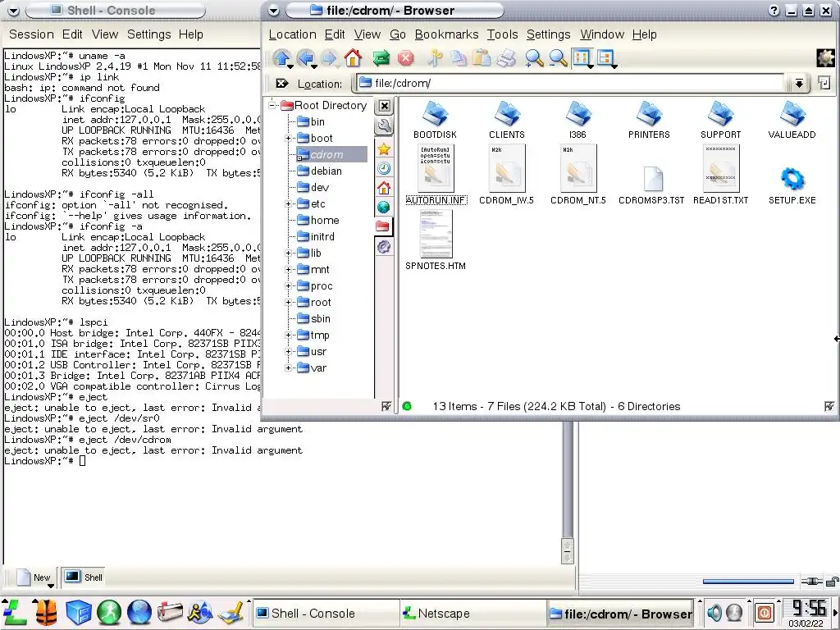Click the Console vertical scrollbar track
The height and width of the screenshot is (630, 840).
[x=568, y=479]
